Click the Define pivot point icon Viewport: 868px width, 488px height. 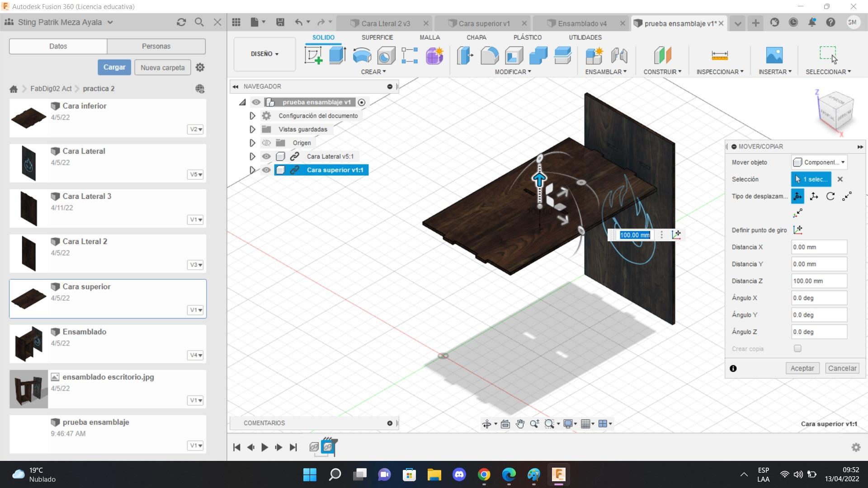point(797,230)
